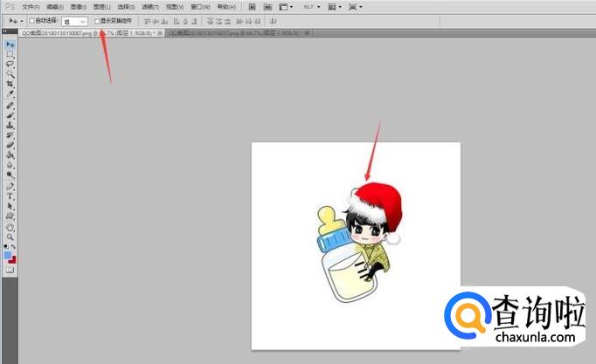The image size is (596, 364).
Task: Select the Pen tool
Action: pyautogui.click(x=10, y=187)
